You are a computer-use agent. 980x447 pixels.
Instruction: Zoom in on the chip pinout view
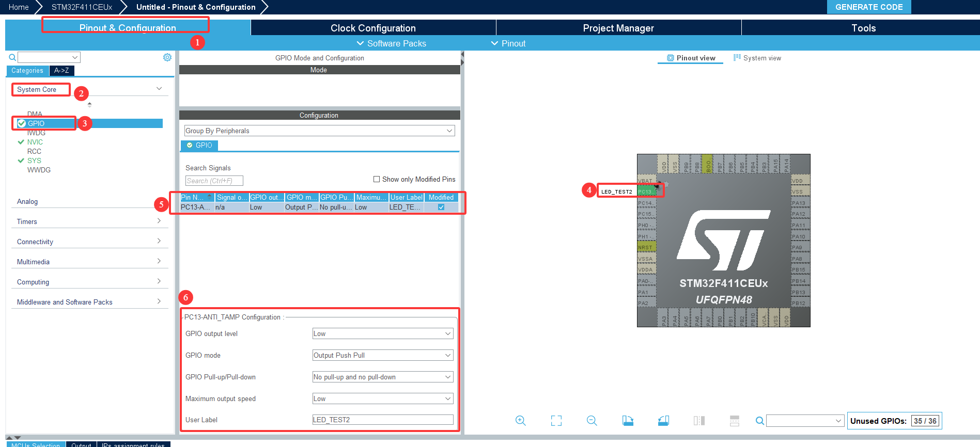520,421
